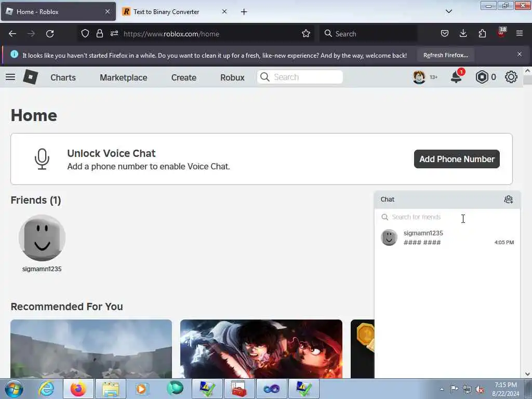Click Add Phone Number button

(457, 159)
